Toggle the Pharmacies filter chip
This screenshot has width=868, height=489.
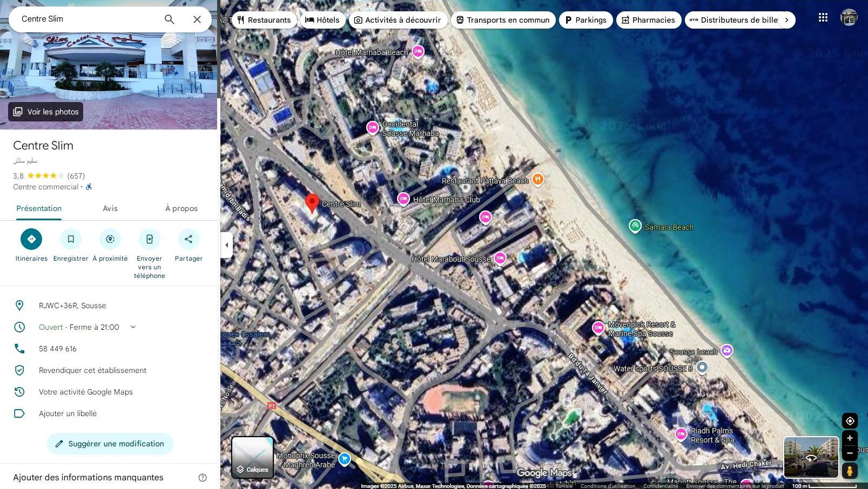648,19
